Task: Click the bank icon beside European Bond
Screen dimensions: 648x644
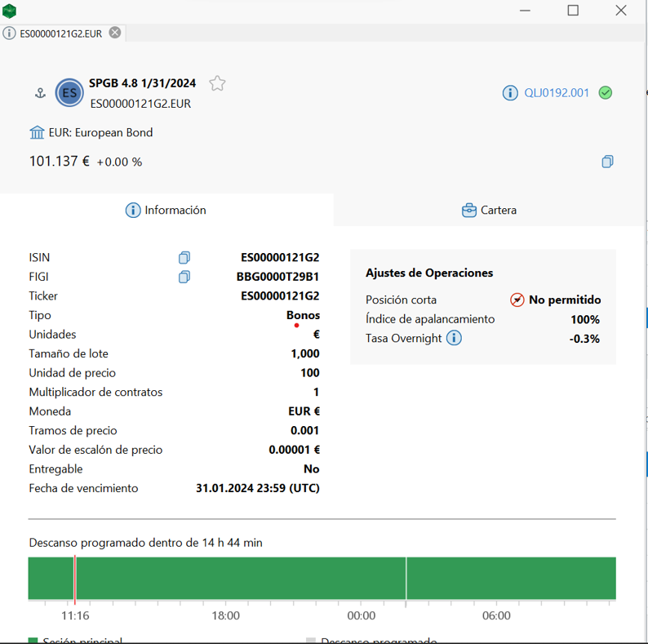Action: pos(37,132)
